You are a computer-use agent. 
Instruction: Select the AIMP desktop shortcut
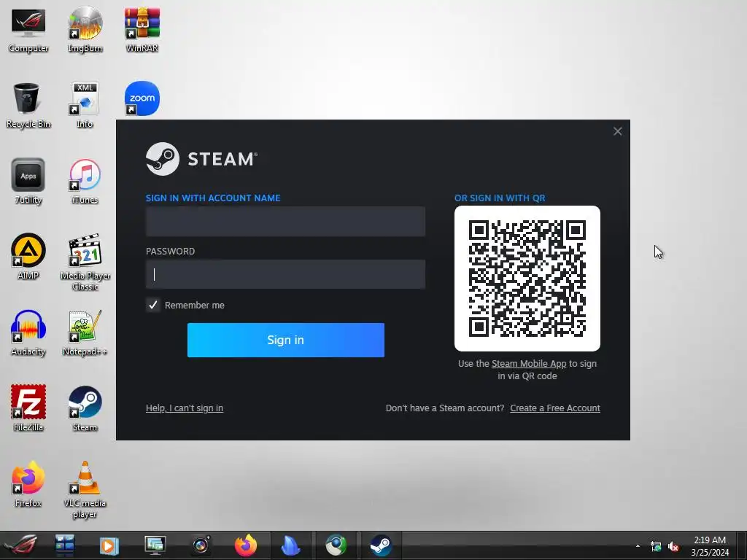tap(28, 256)
